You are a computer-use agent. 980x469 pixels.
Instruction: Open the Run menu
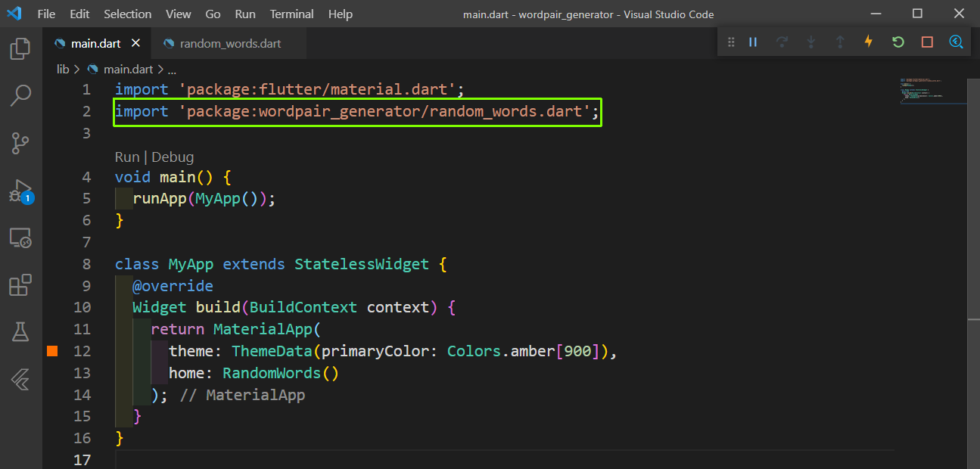tap(245, 14)
